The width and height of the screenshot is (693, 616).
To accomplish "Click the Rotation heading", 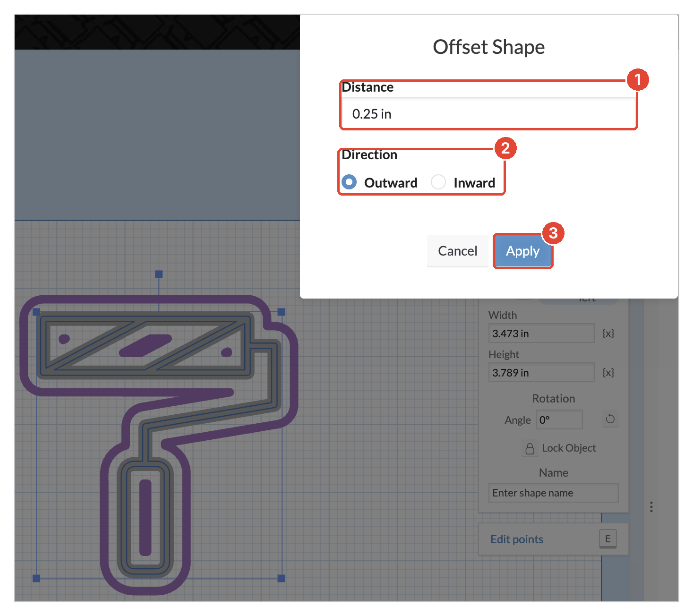I will [x=554, y=398].
